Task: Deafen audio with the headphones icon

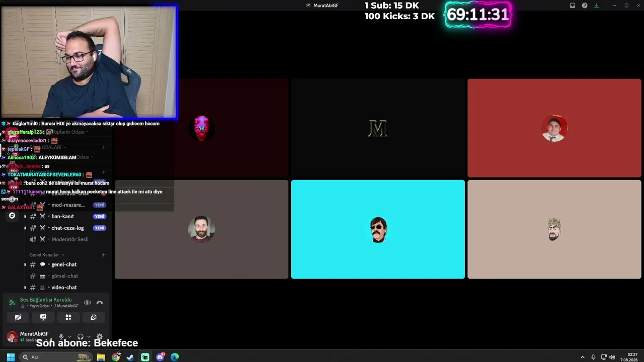Action: pos(80,337)
